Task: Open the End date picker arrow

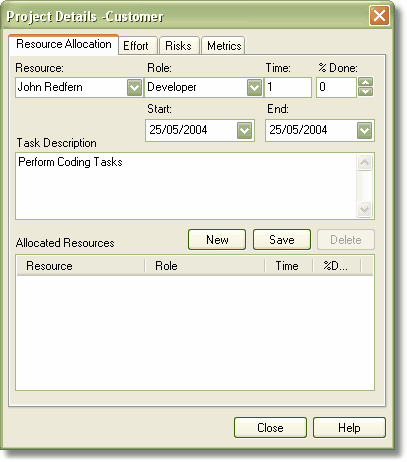Action: (364, 130)
